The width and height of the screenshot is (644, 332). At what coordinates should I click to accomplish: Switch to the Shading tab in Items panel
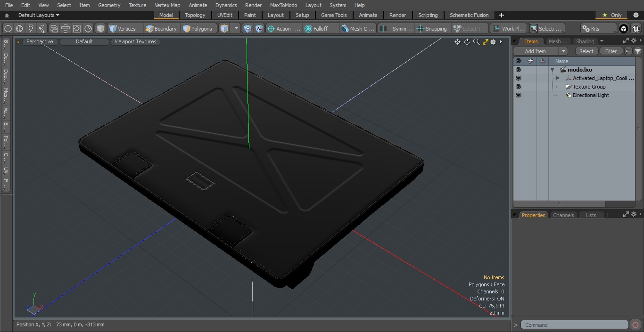585,41
